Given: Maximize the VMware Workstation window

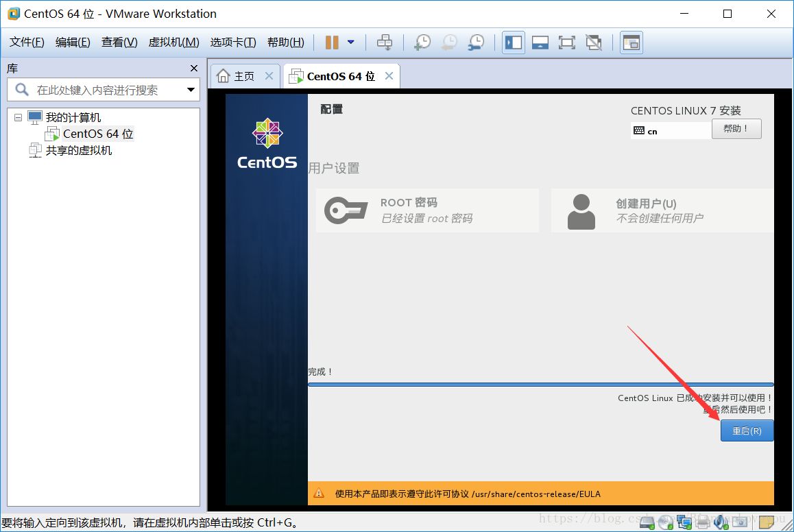Looking at the screenshot, I should 727,14.
